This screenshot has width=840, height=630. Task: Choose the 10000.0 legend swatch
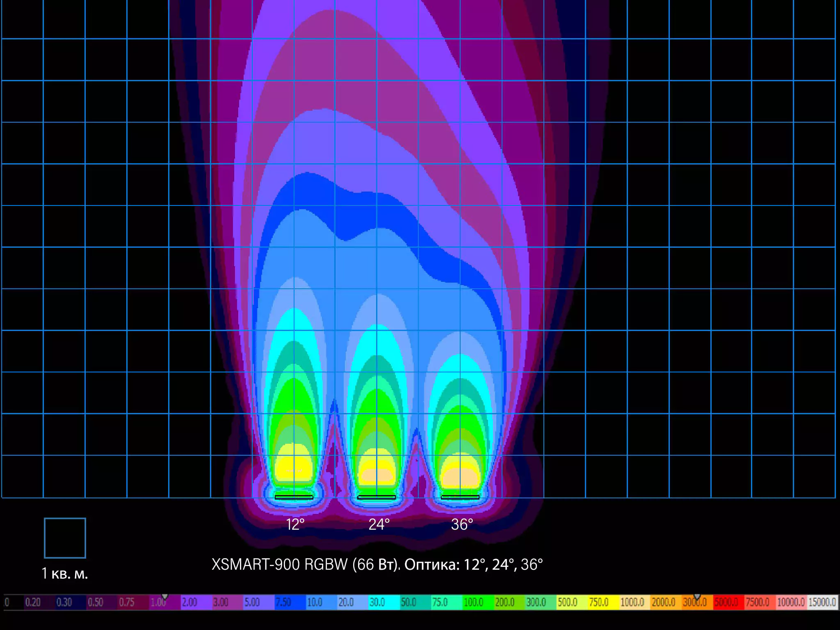[792, 602]
